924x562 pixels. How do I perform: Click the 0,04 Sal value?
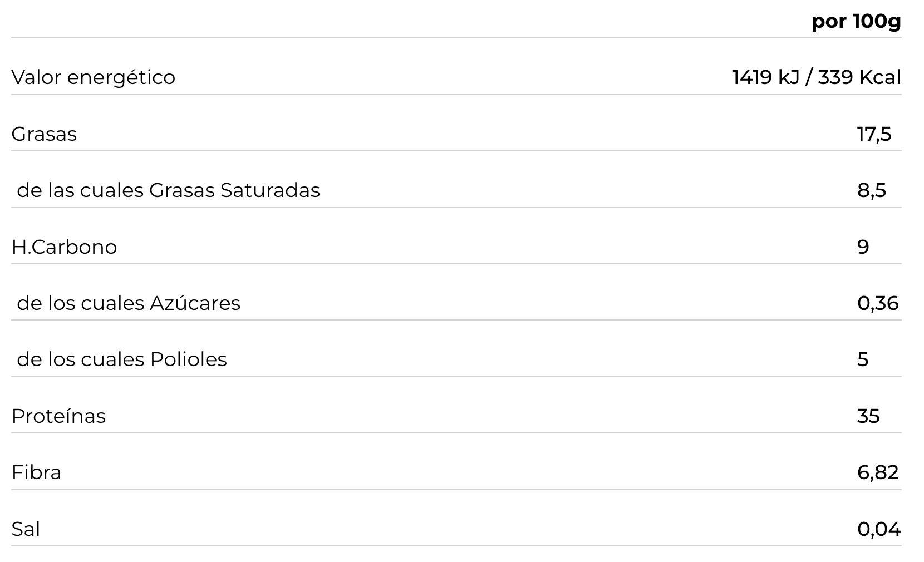[878, 529]
